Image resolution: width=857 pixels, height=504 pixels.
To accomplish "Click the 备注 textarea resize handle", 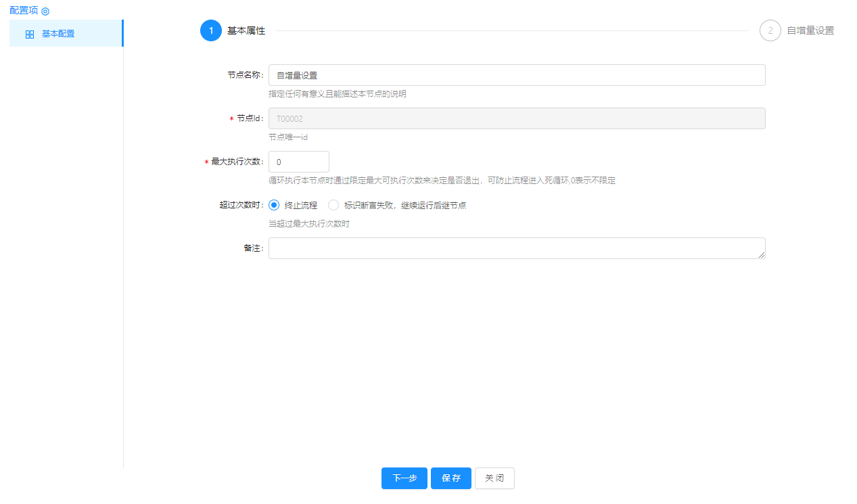I will pos(762,255).
